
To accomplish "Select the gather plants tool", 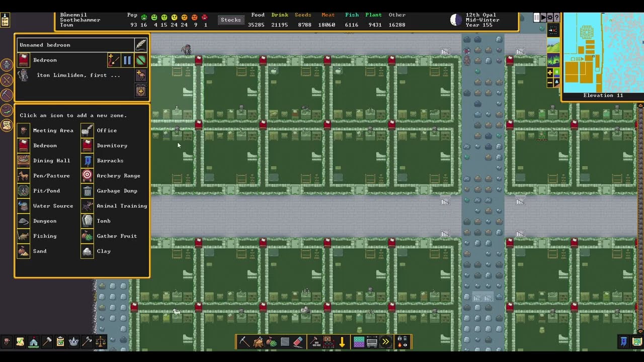I will click(271, 342).
